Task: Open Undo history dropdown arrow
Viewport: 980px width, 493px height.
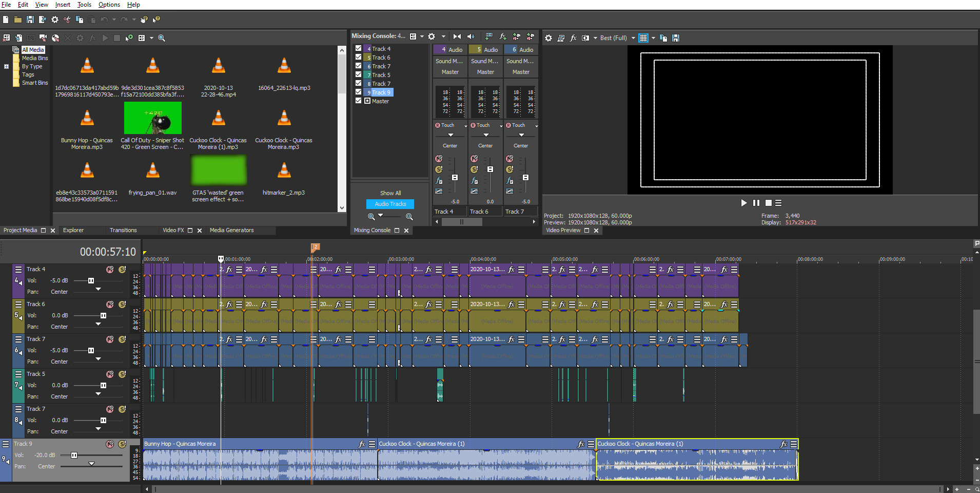Action: [114, 20]
